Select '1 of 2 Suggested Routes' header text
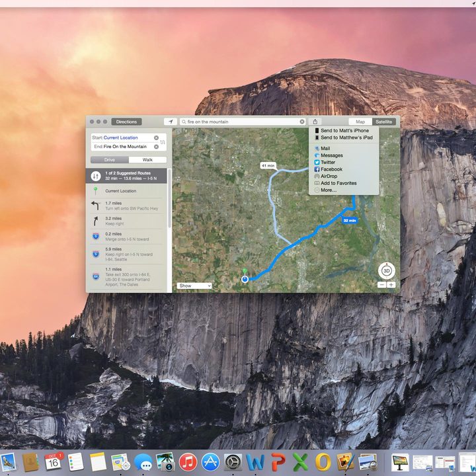 coord(128,173)
